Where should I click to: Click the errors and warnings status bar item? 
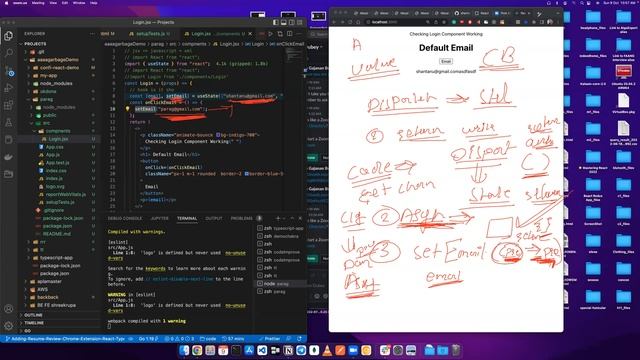[180, 339]
